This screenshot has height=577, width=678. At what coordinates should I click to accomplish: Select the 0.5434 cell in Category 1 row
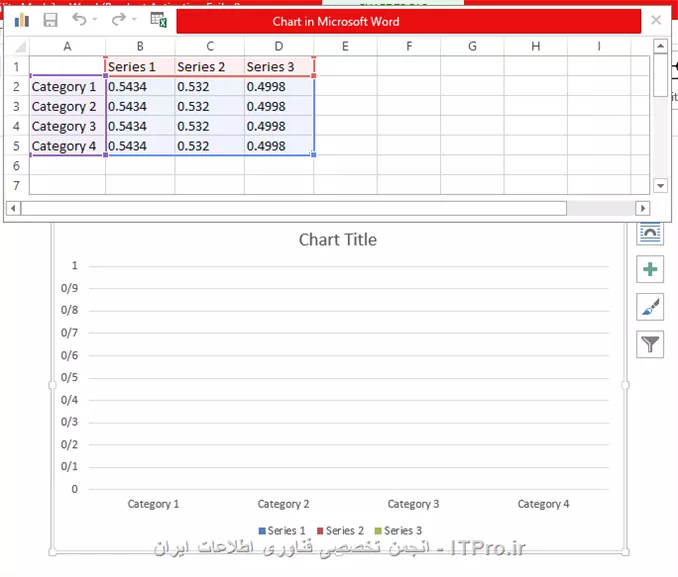click(x=140, y=87)
